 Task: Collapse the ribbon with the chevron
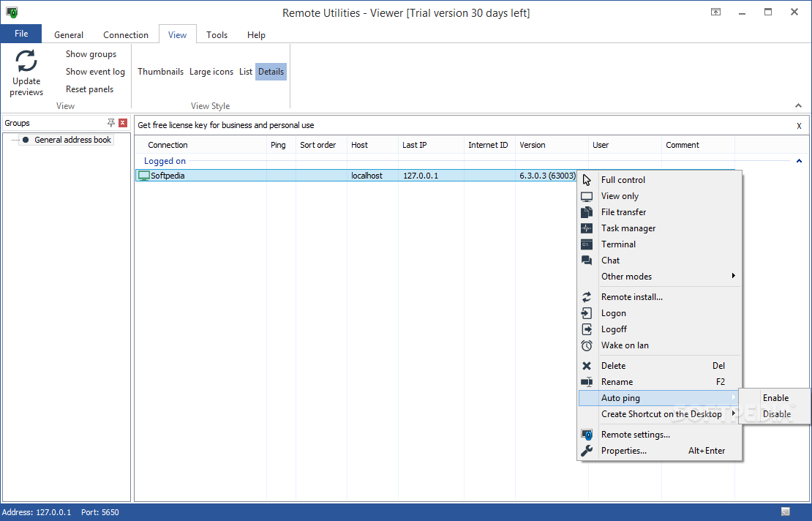coord(798,105)
